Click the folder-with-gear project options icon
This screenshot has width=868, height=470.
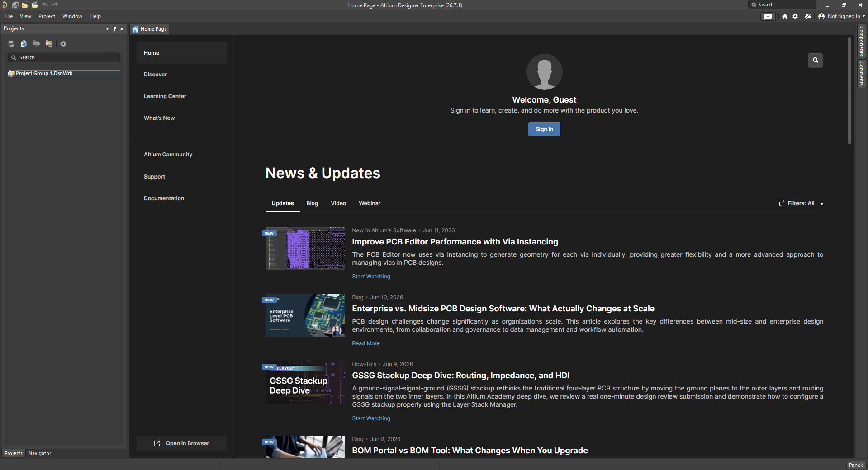coord(49,44)
